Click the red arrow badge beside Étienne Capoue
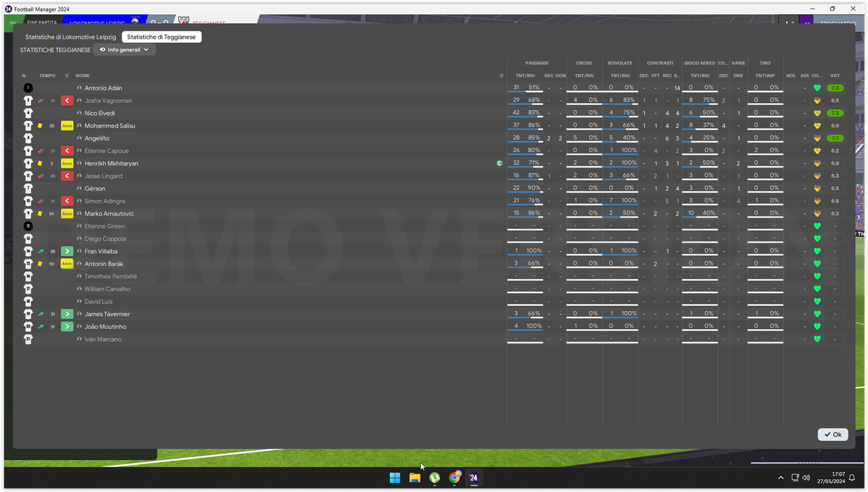Screen dimensions: 868x492 click(67, 151)
